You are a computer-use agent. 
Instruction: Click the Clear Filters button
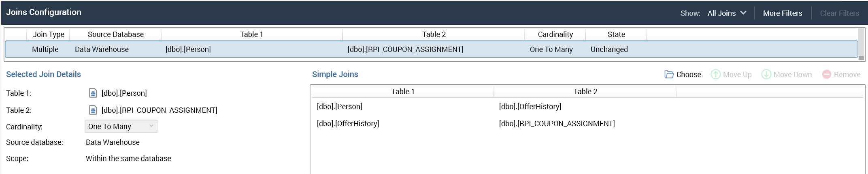(x=839, y=13)
